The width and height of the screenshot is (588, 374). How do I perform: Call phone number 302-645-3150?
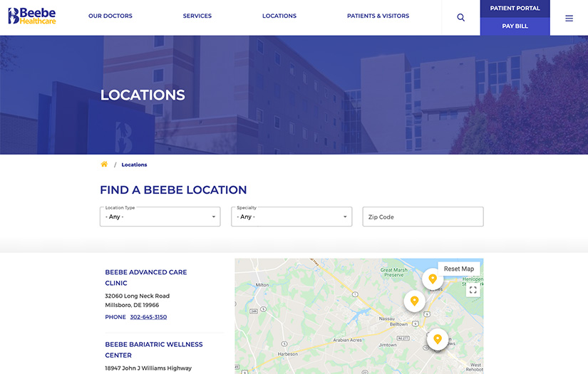point(148,317)
